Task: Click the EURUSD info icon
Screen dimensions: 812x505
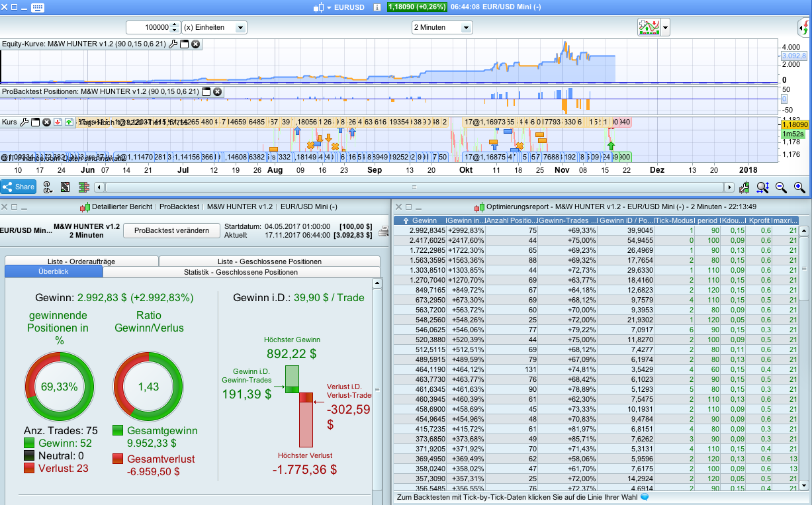Action: [377, 7]
